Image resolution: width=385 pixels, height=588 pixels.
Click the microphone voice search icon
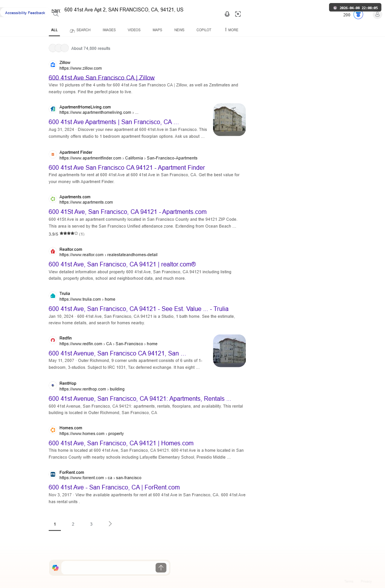(227, 14)
